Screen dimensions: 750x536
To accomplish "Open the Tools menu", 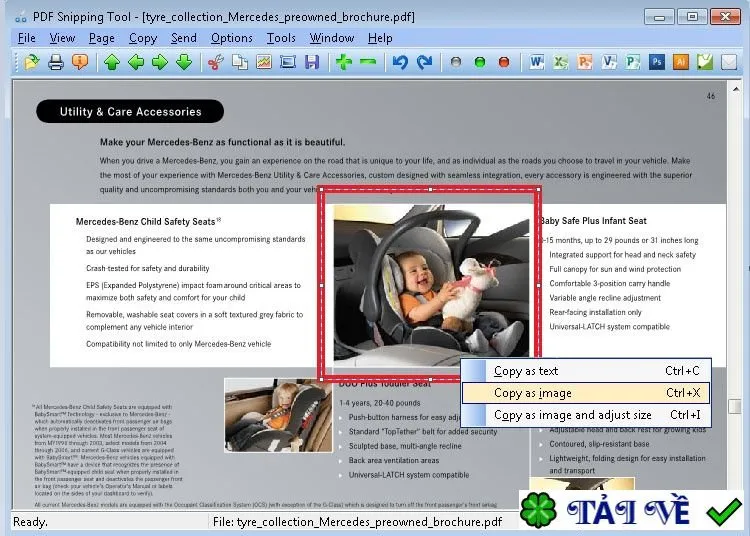I will tap(281, 38).
